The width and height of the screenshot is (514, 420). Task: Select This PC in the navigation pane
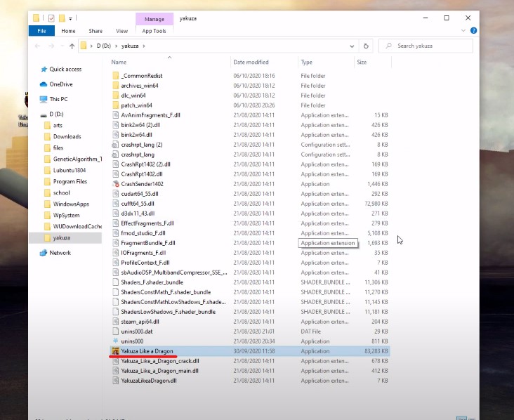tap(58, 99)
